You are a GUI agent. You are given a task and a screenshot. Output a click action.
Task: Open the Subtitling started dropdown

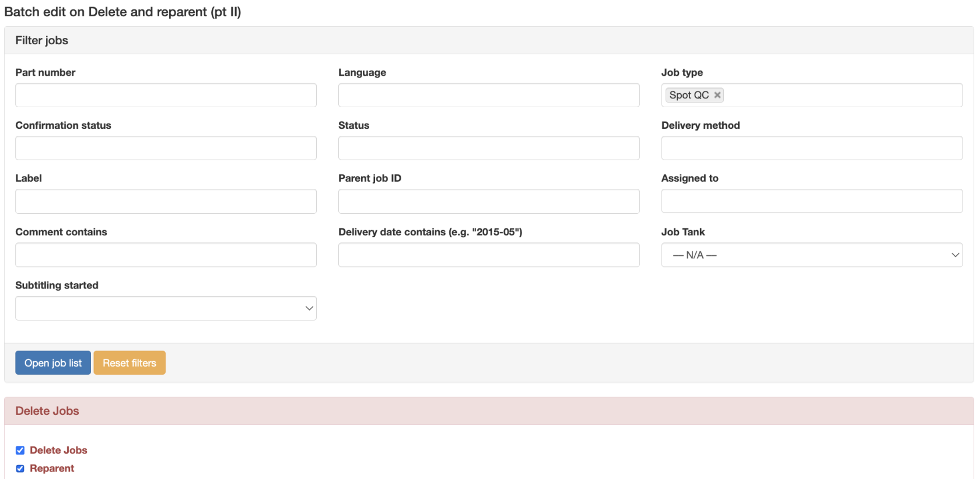coord(166,308)
